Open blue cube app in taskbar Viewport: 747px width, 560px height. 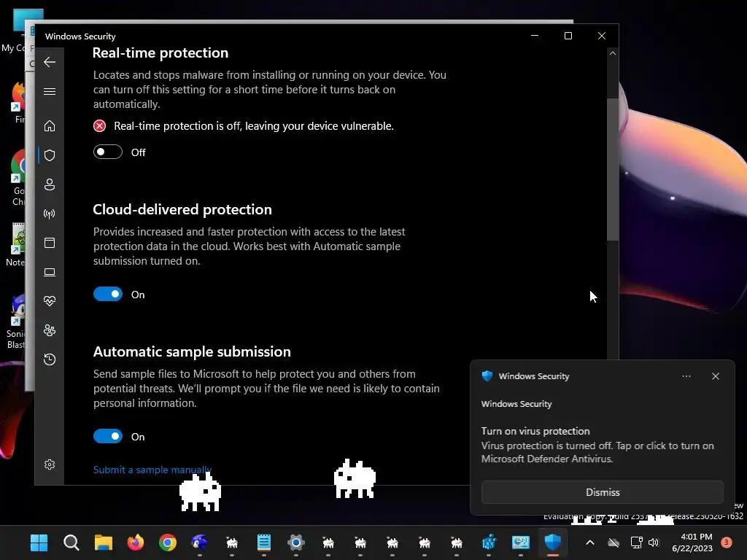point(489,542)
